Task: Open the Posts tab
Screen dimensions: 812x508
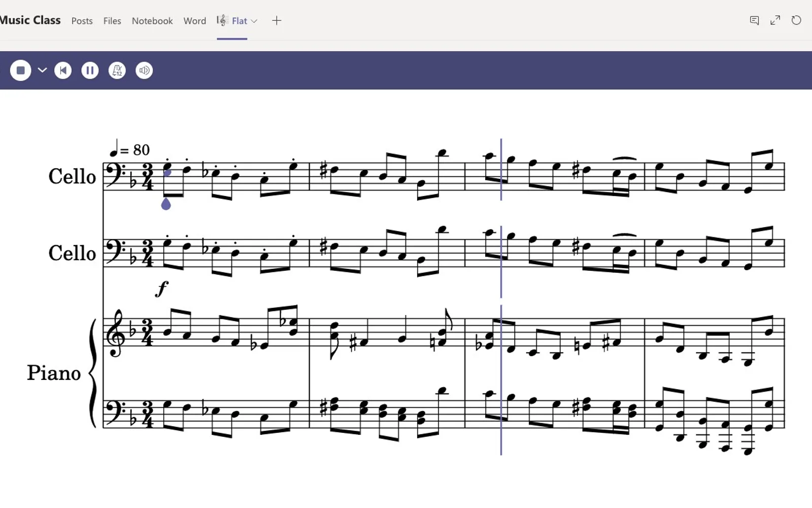Action: [x=82, y=21]
